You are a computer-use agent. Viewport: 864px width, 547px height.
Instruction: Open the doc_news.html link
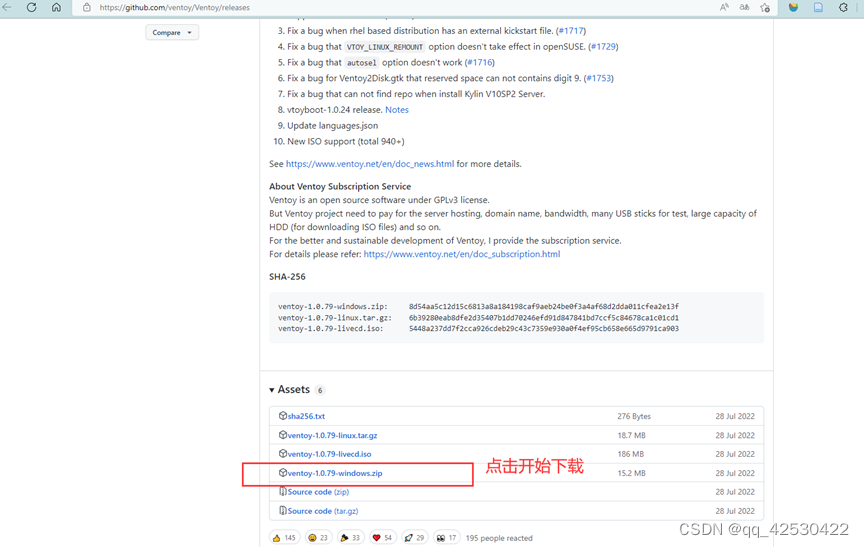coord(370,164)
